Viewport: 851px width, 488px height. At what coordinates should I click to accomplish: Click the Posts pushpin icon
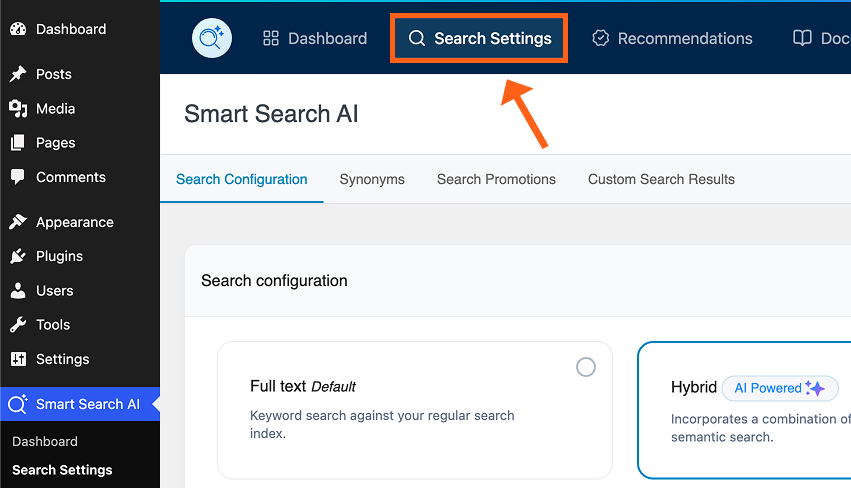18,74
